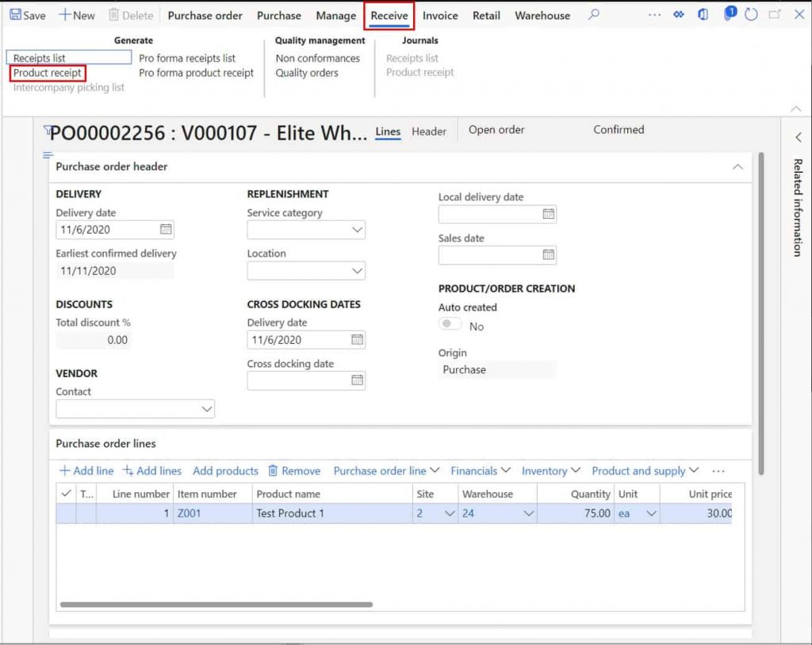812x645 pixels.
Task: Click the refresh icon in the toolbar
Action: tap(750, 13)
